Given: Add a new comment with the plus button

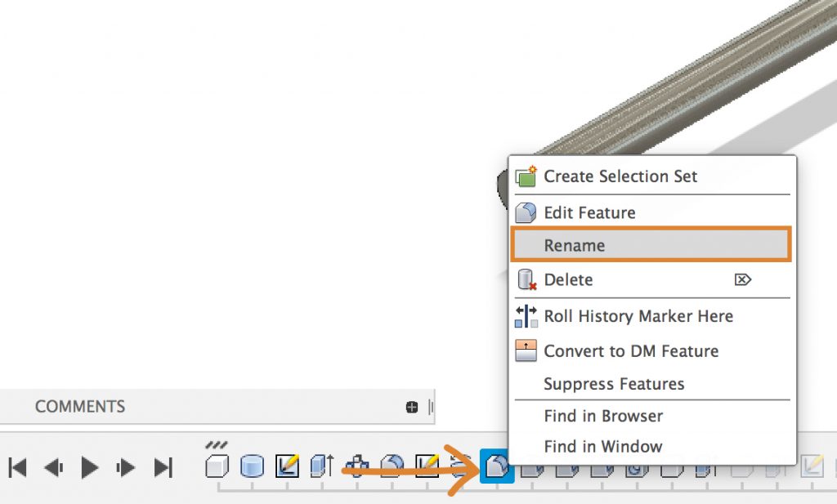Looking at the screenshot, I should coord(411,406).
